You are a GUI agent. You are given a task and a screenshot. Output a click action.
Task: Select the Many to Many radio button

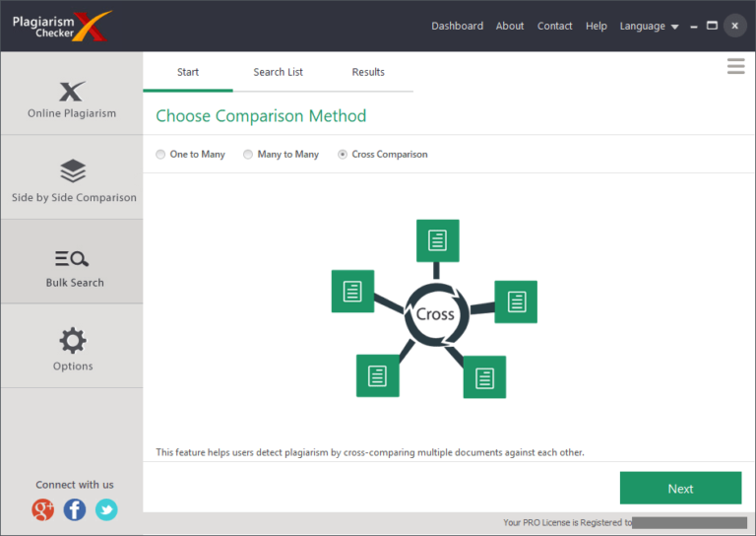point(248,155)
